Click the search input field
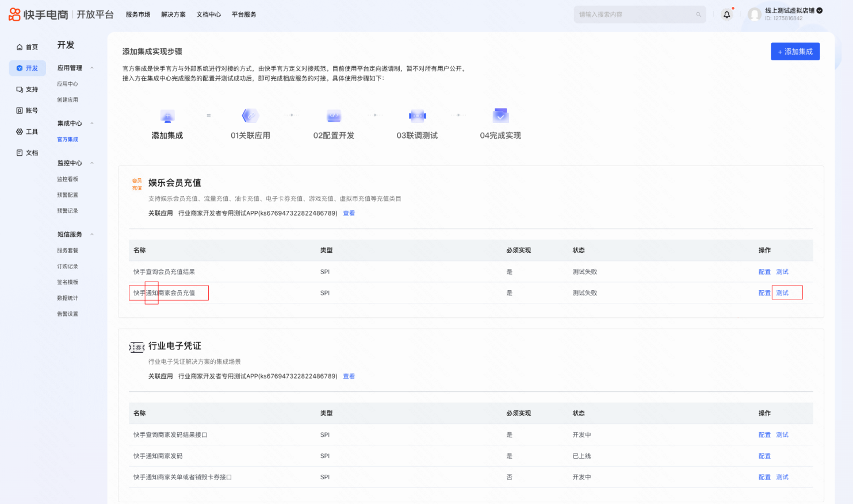The image size is (853, 504). coord(641,15)
